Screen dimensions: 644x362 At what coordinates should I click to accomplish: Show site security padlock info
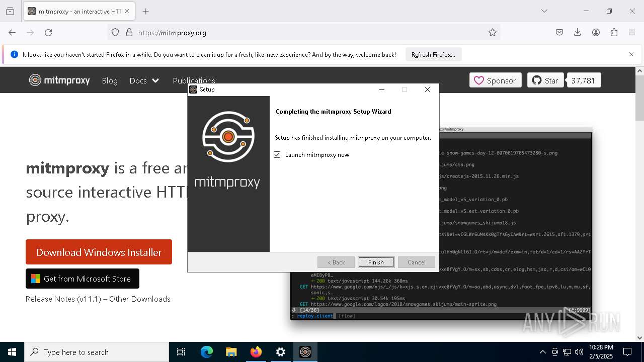pos(129,32)
